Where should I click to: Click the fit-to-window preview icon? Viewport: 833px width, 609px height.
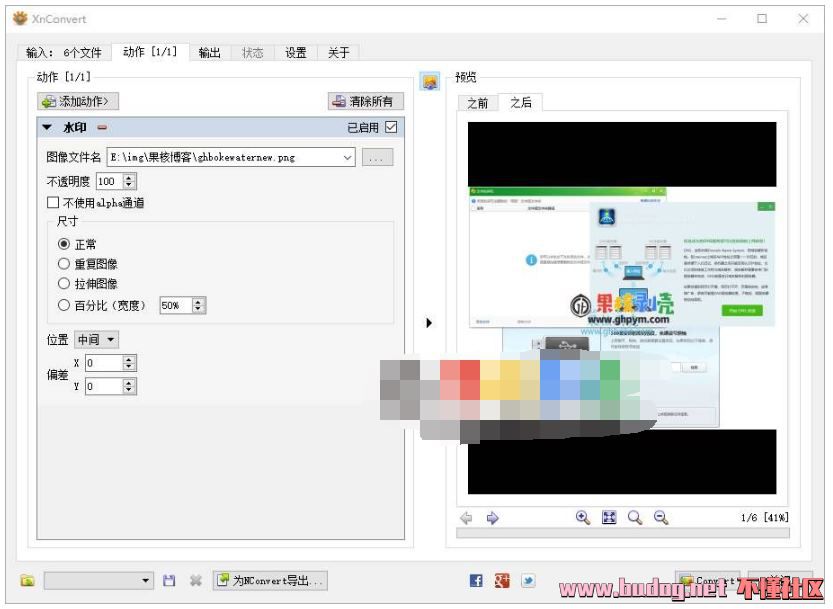(x=608, y=517)
